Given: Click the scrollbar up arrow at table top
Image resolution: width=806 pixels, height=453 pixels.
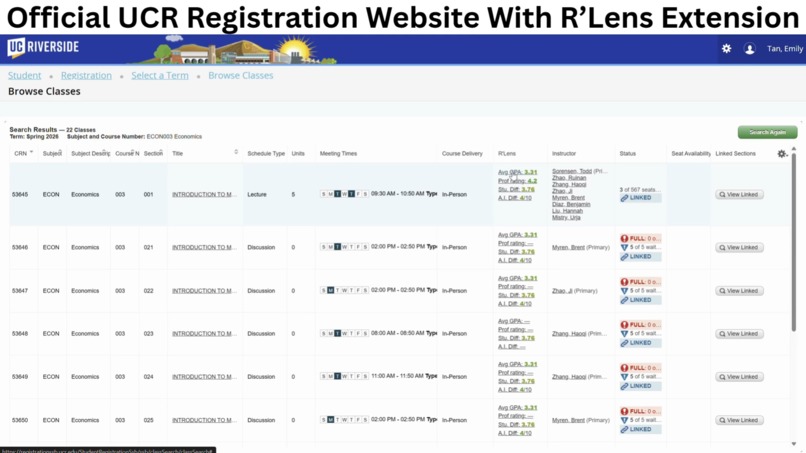Looking at the screenshot, I should tap(794, 149).
